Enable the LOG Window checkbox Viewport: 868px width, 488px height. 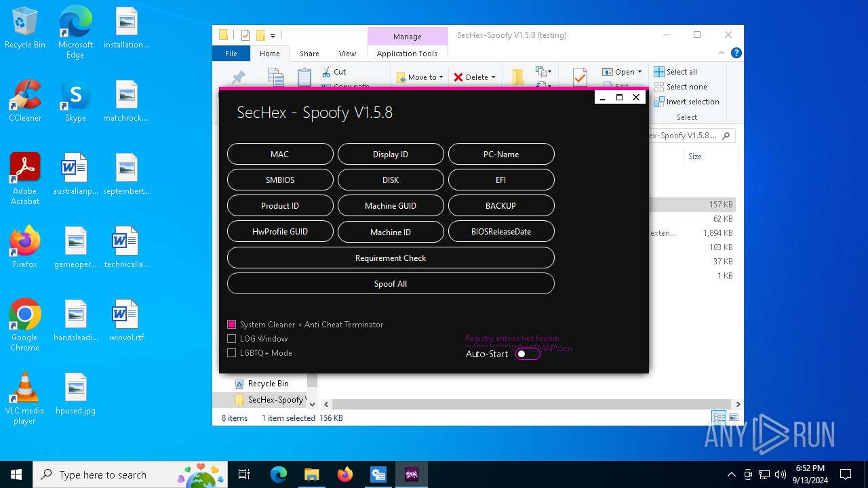click(x=232, y=339)
